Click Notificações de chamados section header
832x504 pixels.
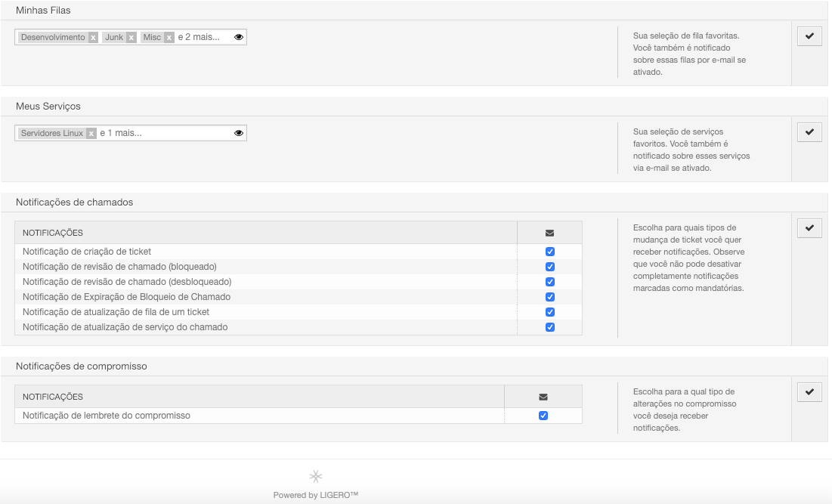tap(74, 203)
